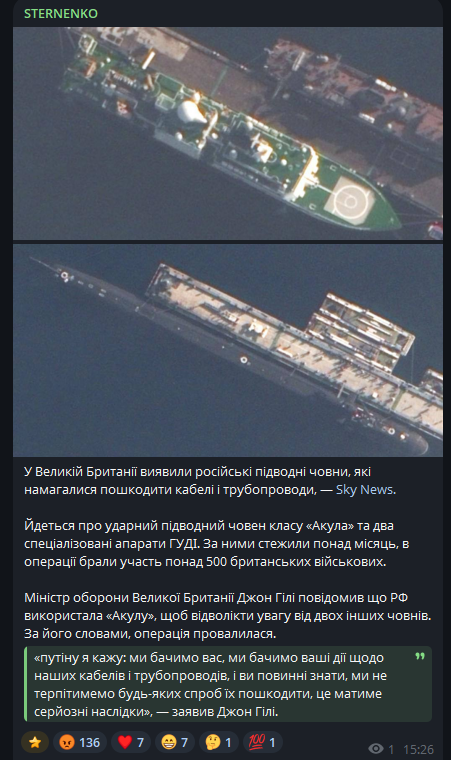Screen dimensions: 451x760
Task: Click the 15:26 message timestamp
Action: 418,749
